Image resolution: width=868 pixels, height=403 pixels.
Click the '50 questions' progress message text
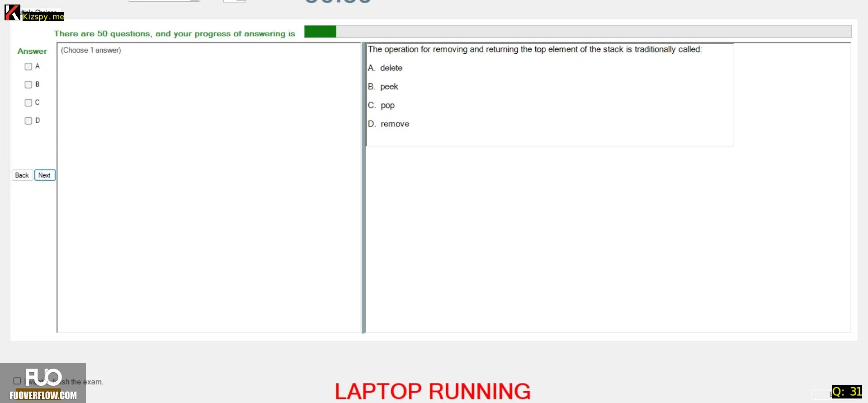click(x=175, y=33)
